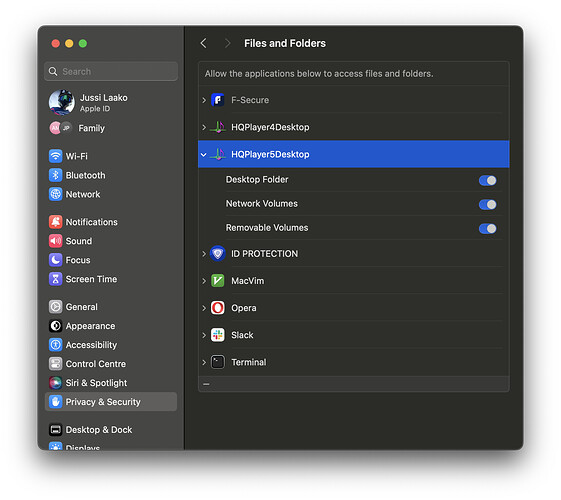Open Focus in the sidebar
Screen dimensions: 561x500
pos(111,260)
